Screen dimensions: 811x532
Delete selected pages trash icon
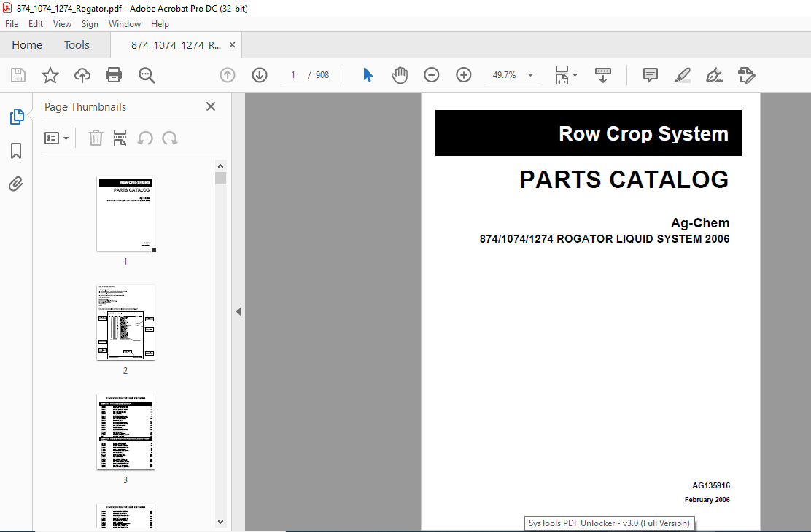(x=96, y=138)
